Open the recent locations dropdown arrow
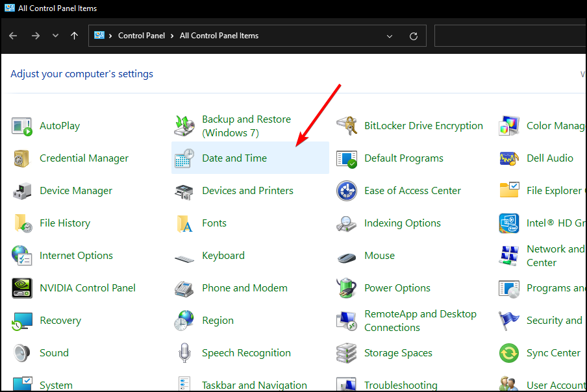 [55, 36]
